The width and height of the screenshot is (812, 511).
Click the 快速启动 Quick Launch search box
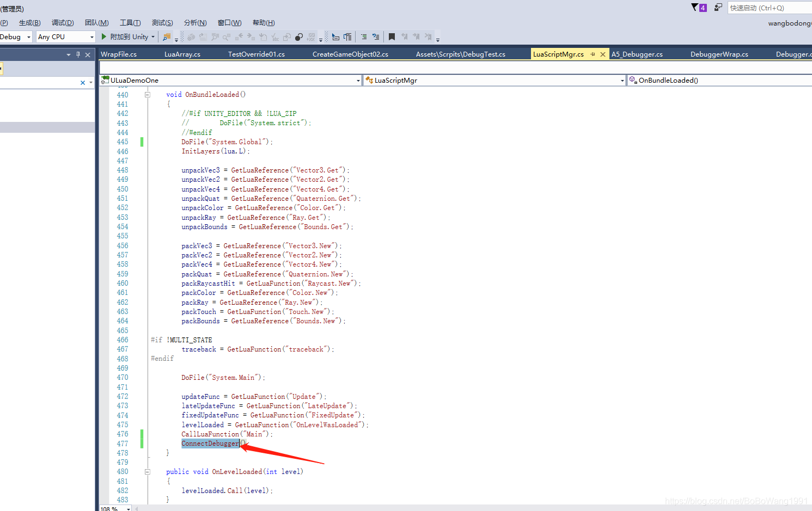tap(770, 8)
